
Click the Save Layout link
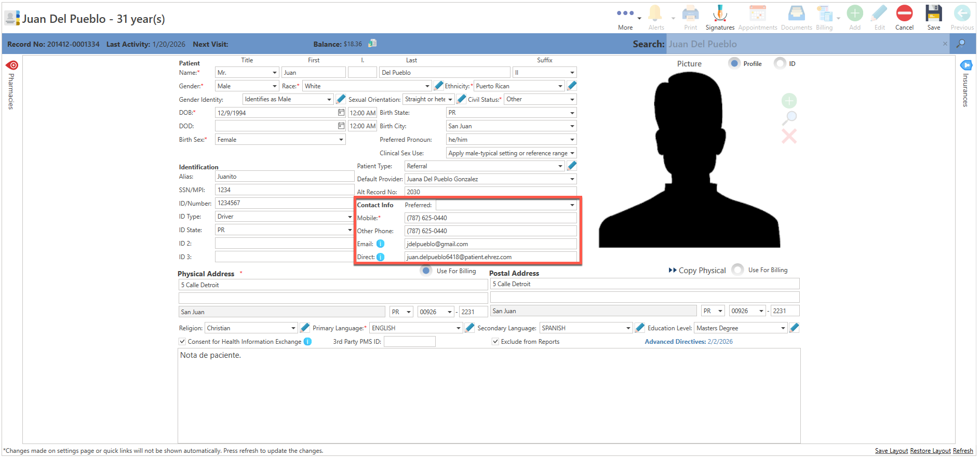click(x=891, y=451)
